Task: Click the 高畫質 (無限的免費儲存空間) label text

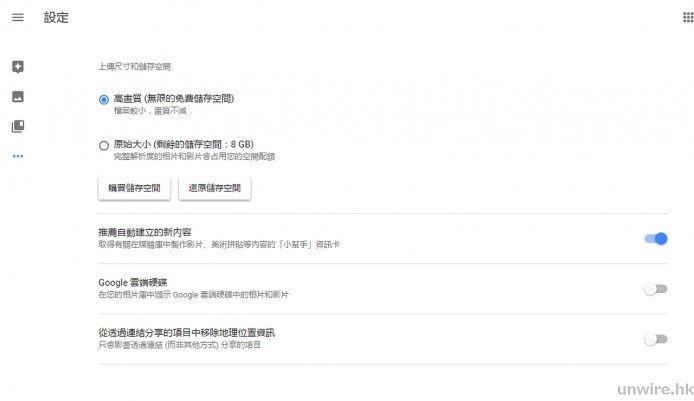Action: click(173, 98)
